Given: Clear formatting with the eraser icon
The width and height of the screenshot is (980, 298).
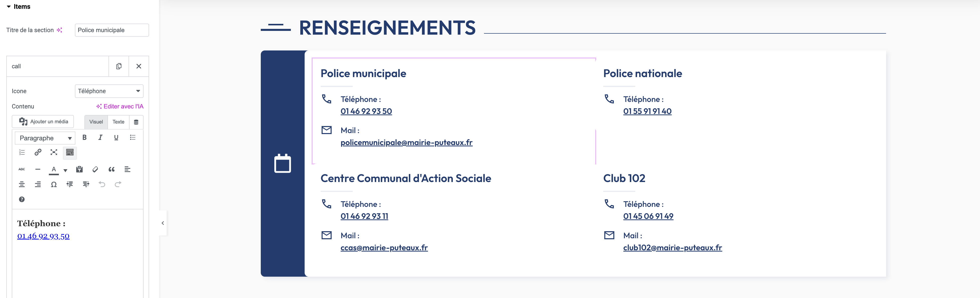Looking at the screenshot, I should (95, 169).
